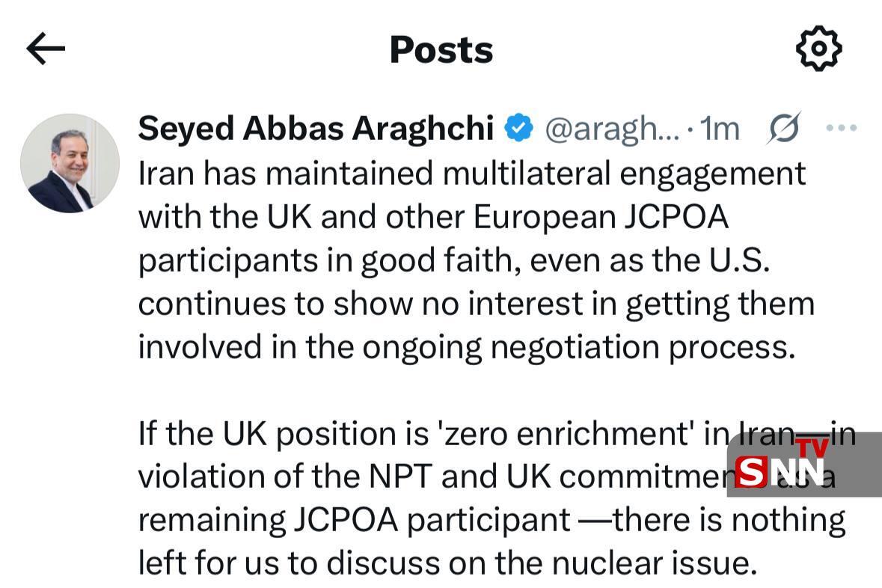Click the line 'involved in the ongoing negotiation process'
The image size is (882, 588).
pos(467,347)
